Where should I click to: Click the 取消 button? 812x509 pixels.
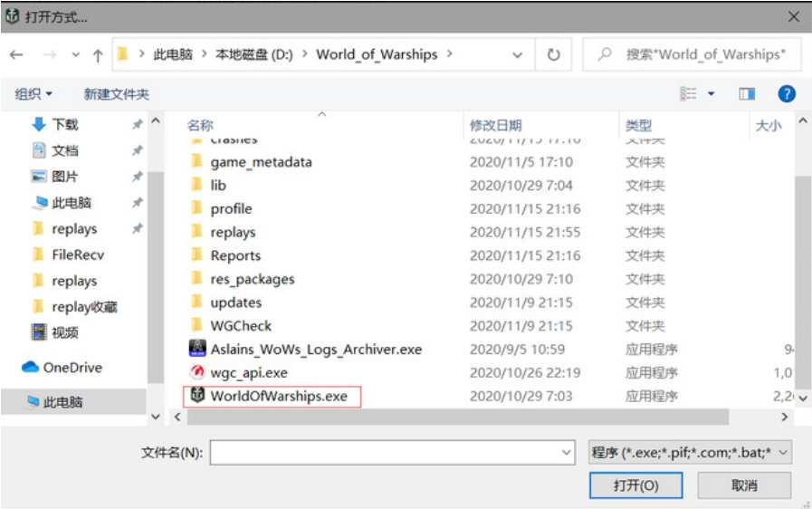[x=744, y=485]
